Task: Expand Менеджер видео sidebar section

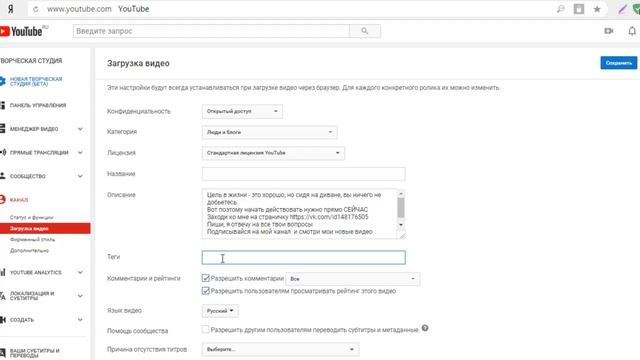Action: [x=80, y=129]
